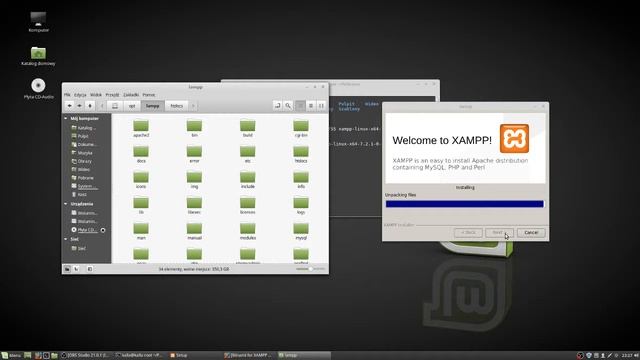The image size is (640, 360).
Task: Select the opt path segment
Action: [132, 106]
